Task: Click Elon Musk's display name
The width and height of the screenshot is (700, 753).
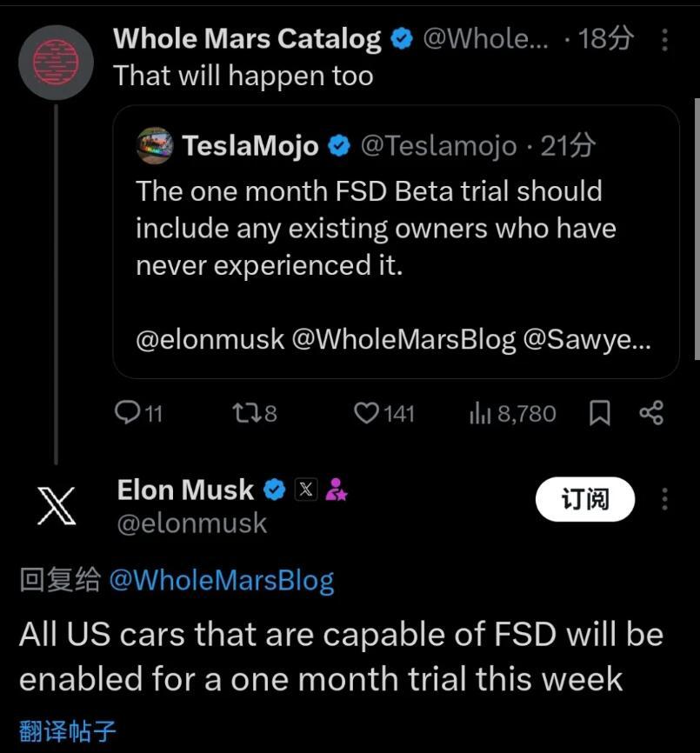Action: pyautogui.click(x=185, y=490)
